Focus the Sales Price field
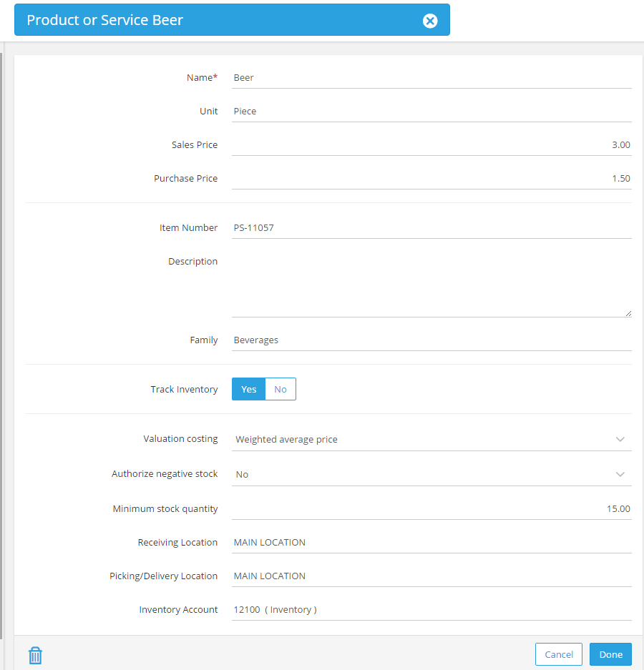 click(431, 145)
